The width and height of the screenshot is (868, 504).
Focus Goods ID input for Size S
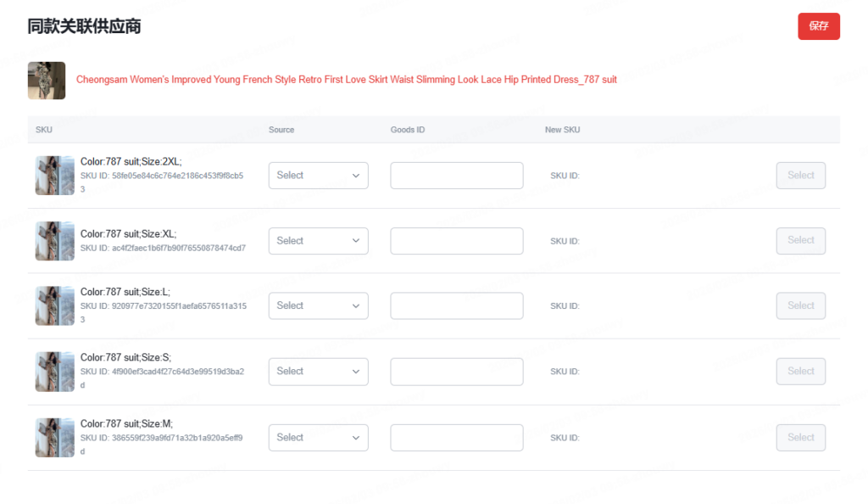456,372
